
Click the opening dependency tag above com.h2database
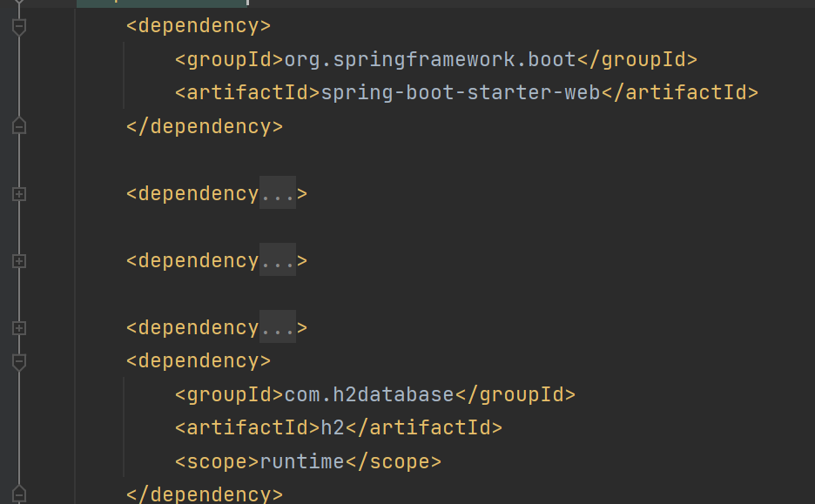(199, 361)
